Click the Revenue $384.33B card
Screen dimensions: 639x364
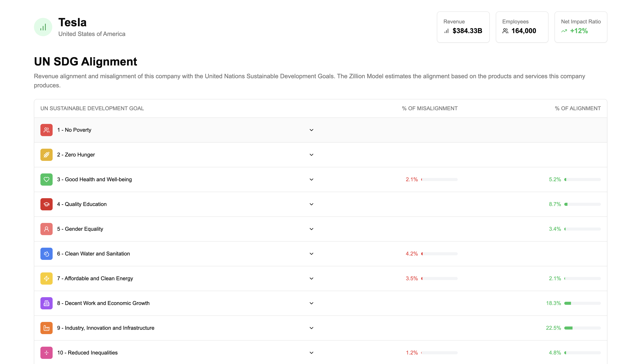coord(463,27)
